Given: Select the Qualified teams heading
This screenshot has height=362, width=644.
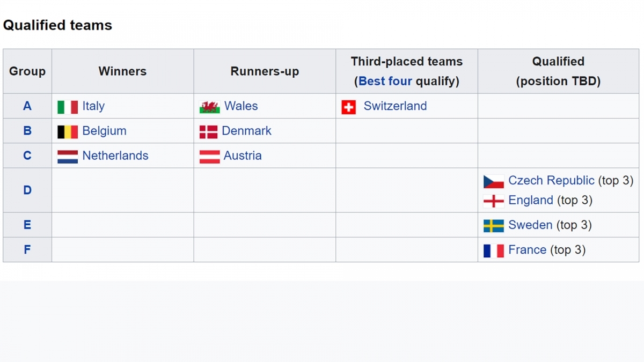Looking at the screenshot, I should (57, 25).
